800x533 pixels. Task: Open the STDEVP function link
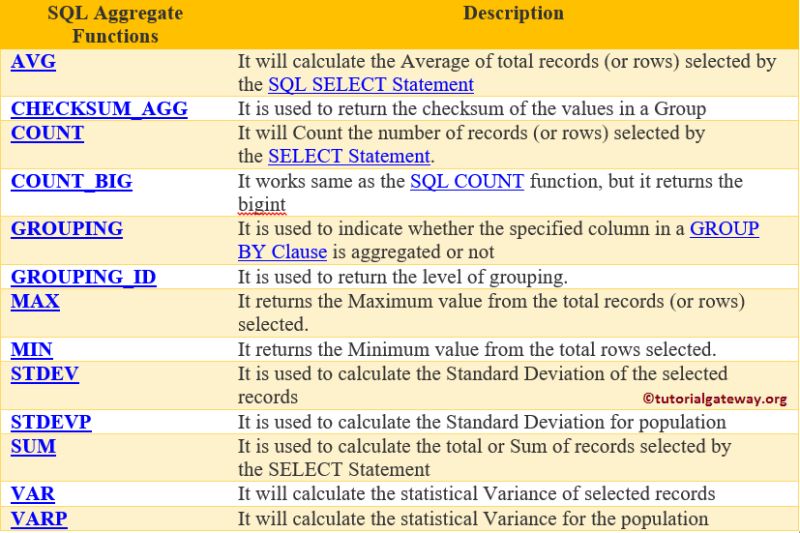(51, 422)
